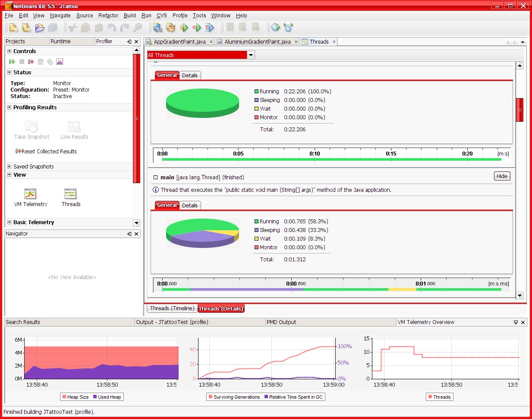Click minimize icon of the Profiler panel
Image resolution: width=532 pixels, height=419 pixels.
click(x=129, y=41)
